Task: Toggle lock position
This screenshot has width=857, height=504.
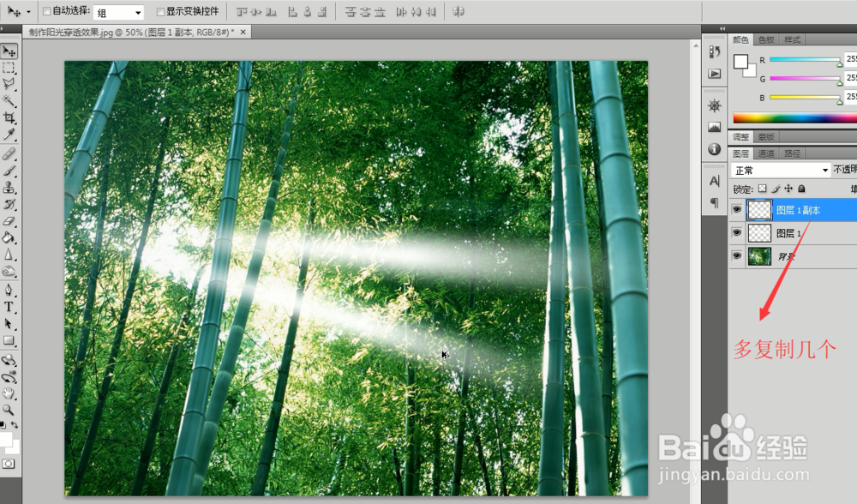Action: tap(788, 189)
